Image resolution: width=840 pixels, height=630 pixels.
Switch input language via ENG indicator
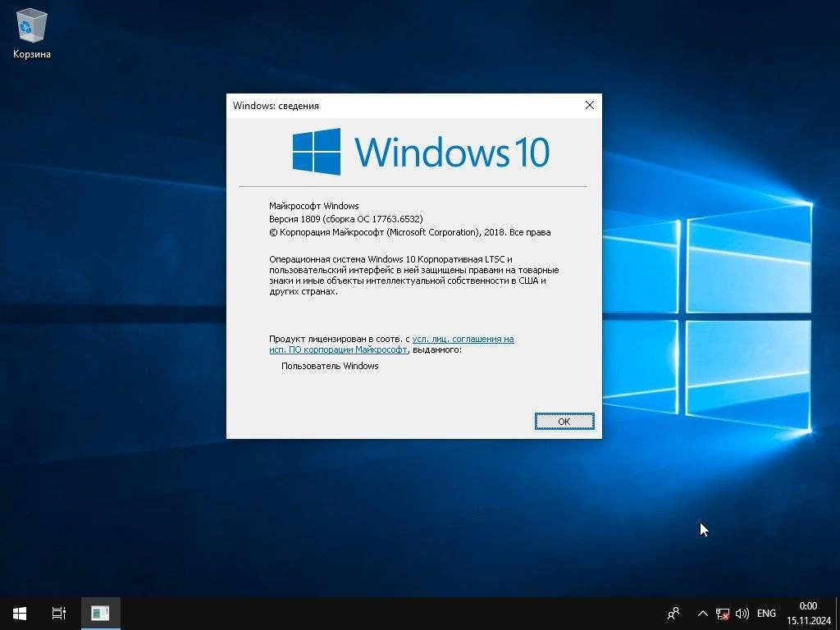tap(766, 614)
